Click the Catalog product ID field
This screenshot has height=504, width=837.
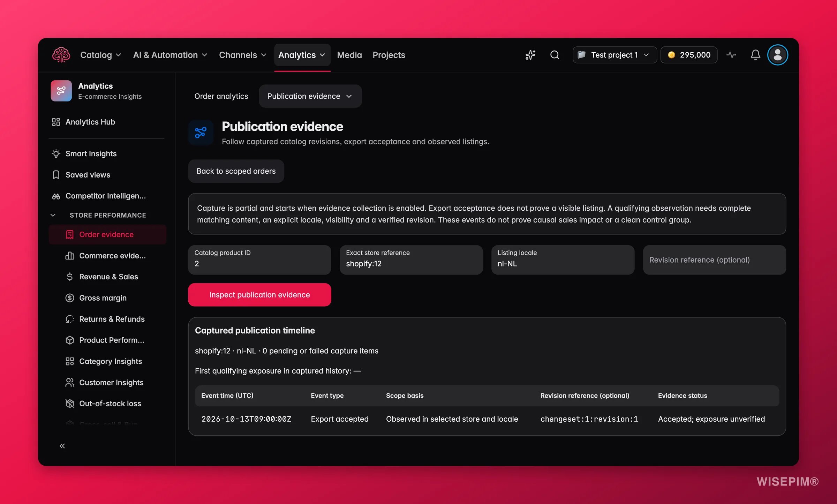[x=259, y=260]
